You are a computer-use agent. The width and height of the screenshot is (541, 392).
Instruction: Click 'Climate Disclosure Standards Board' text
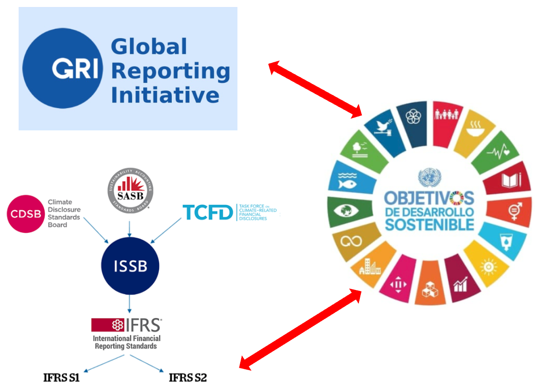point(64,213)
